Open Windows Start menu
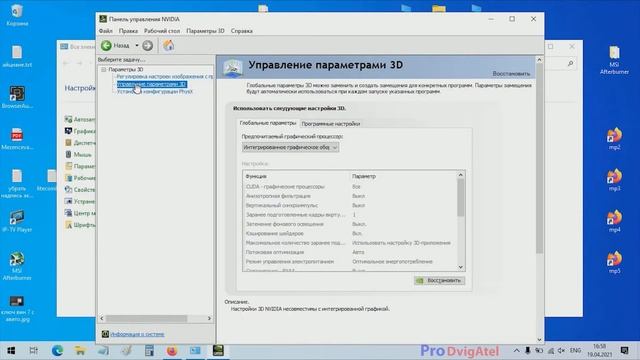The image size is (640, 360). pos(11,351)
